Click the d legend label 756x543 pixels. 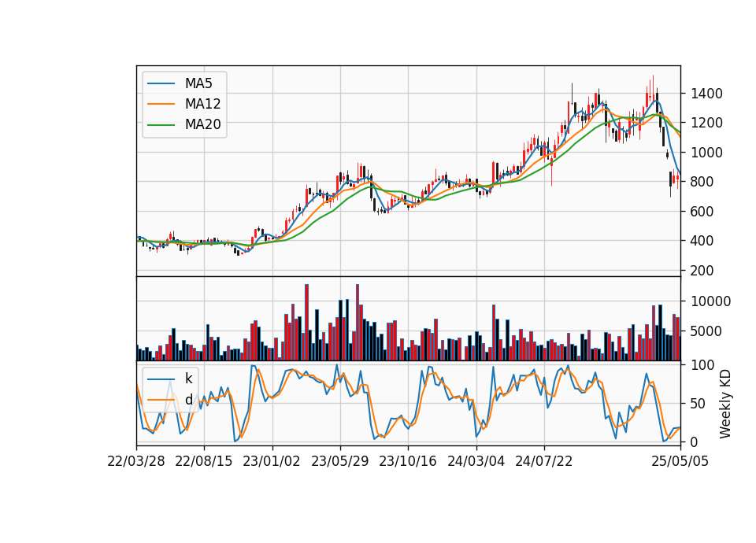[188, 400]
